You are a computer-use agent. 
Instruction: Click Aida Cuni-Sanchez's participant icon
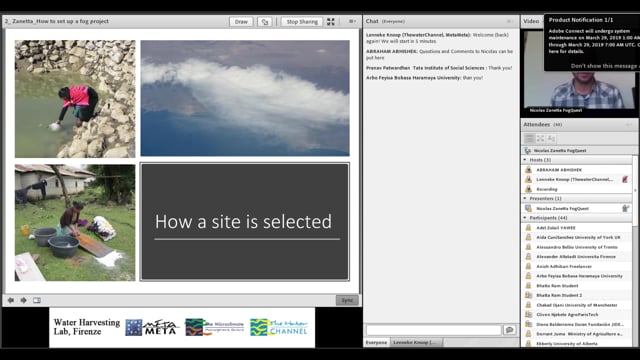click(528, 238)
